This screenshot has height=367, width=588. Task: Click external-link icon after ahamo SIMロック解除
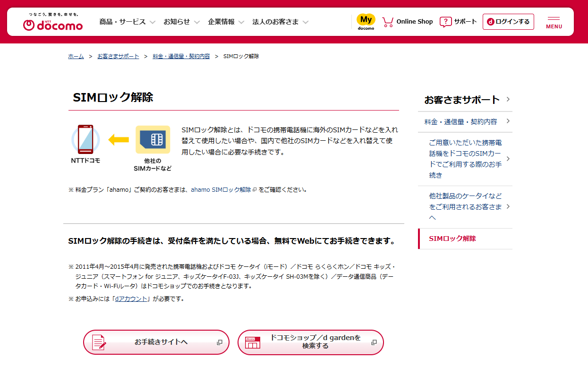[x=255, y=190]
